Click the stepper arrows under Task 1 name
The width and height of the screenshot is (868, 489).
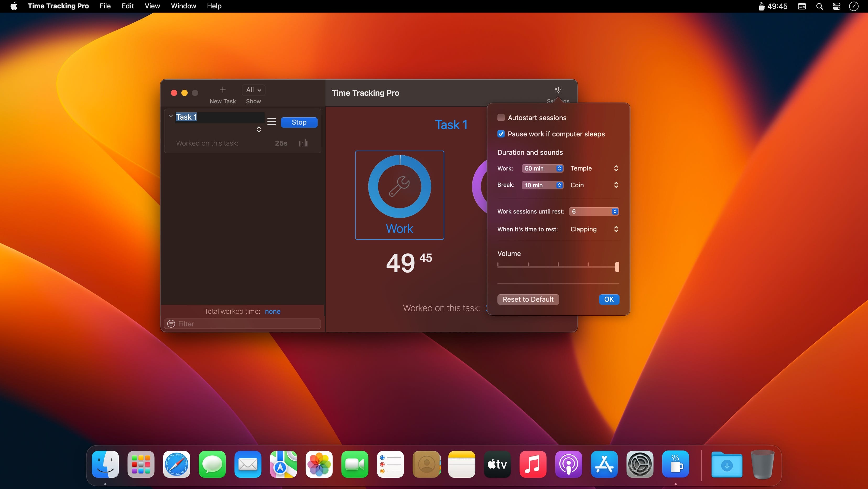259,129
